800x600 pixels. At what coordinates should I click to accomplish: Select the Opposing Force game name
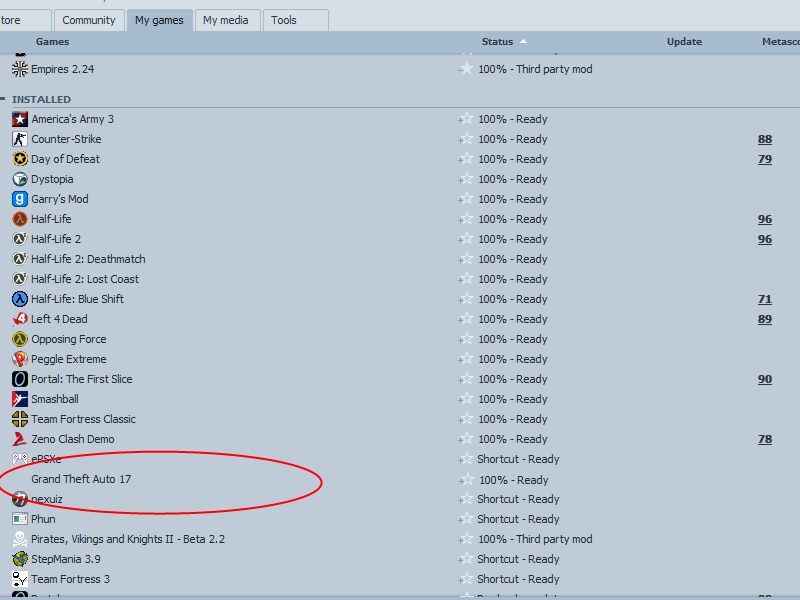tap(69, 339)
